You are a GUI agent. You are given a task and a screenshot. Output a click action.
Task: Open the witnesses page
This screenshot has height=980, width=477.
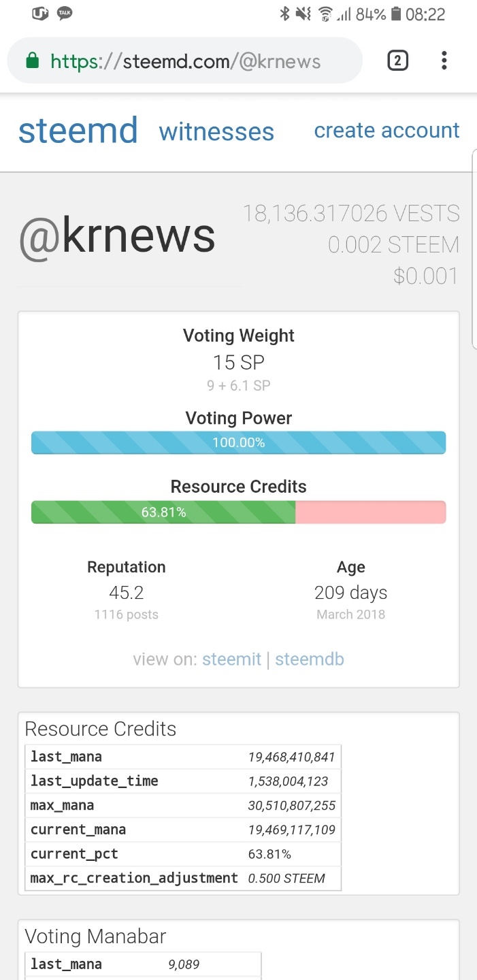click(216, 131)
